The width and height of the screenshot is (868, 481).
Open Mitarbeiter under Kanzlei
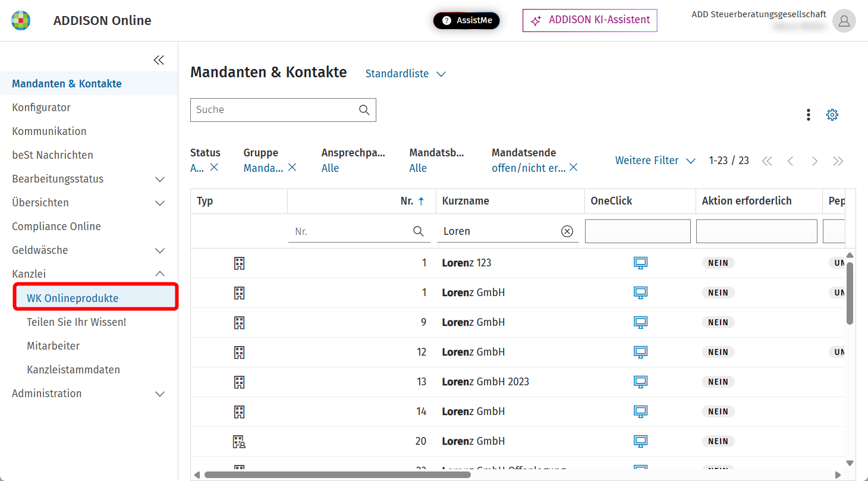[54, 346]
